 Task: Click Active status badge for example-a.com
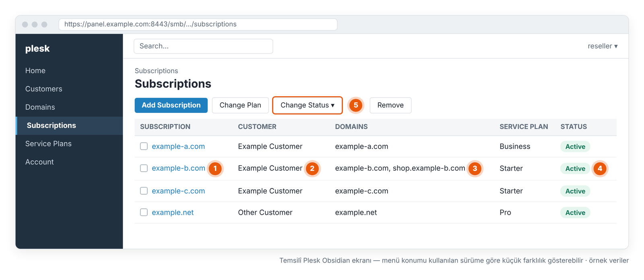click(x=575, y=147)
